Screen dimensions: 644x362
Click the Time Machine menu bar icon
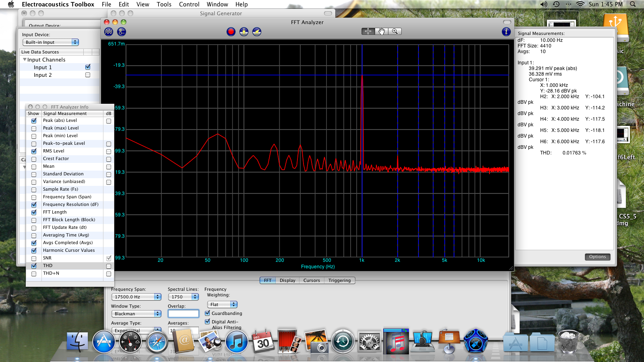click(556, 4)
